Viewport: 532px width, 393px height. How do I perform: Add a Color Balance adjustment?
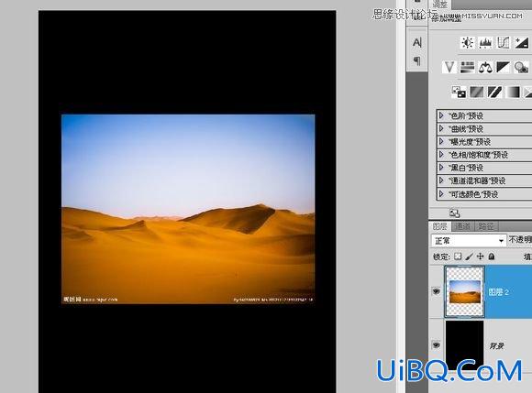(x=485, y=67)
